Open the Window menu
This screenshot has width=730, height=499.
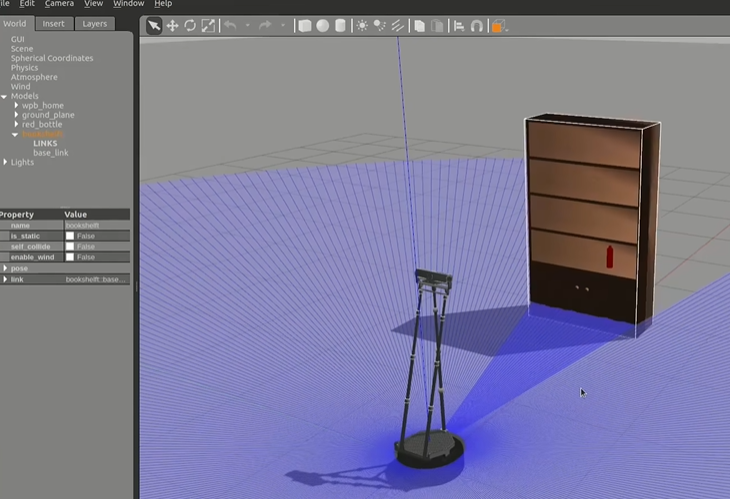pos(128,4)
